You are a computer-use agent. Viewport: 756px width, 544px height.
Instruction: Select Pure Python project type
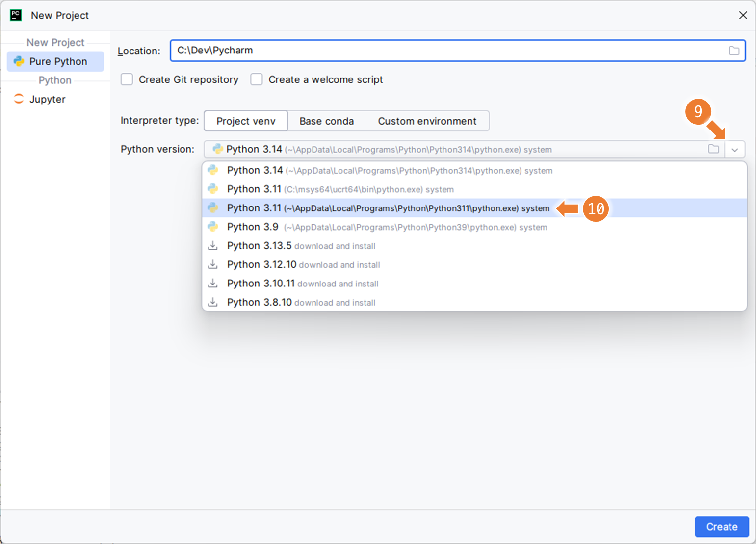pyautogui.click(x=55, y=61)
